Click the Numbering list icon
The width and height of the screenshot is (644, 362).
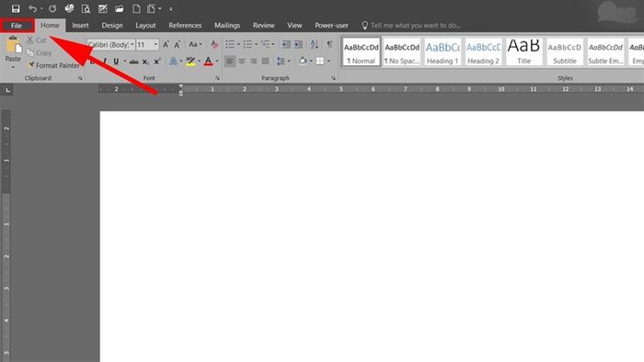click(247, 44)
